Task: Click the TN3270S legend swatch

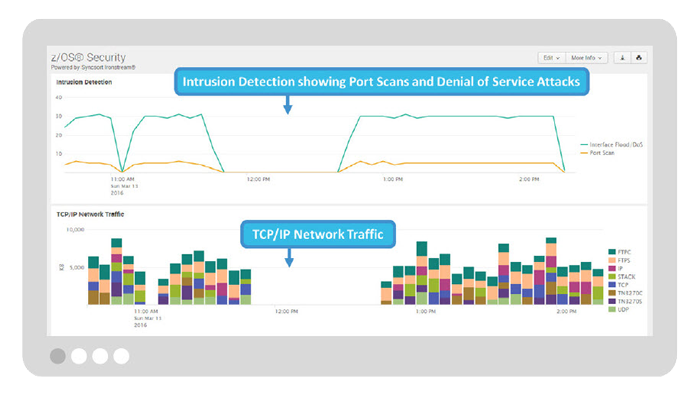Action: pyautogui.click(x=612, y=301)
